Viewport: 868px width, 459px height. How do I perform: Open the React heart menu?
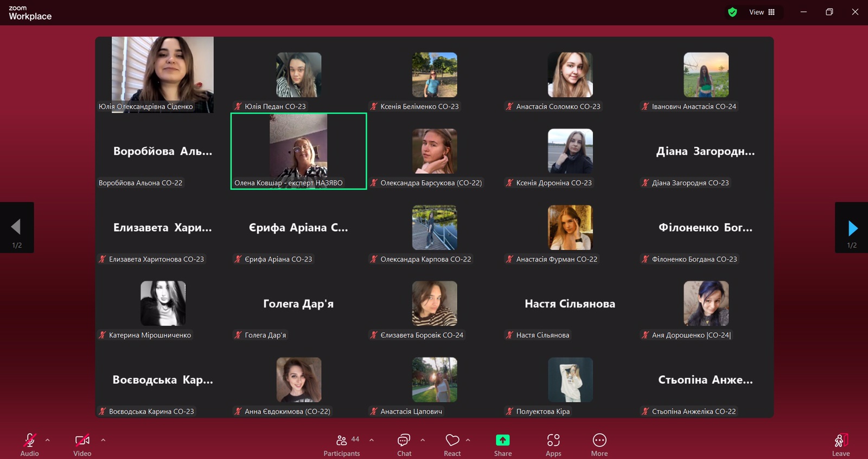click(x=452, y=444)
